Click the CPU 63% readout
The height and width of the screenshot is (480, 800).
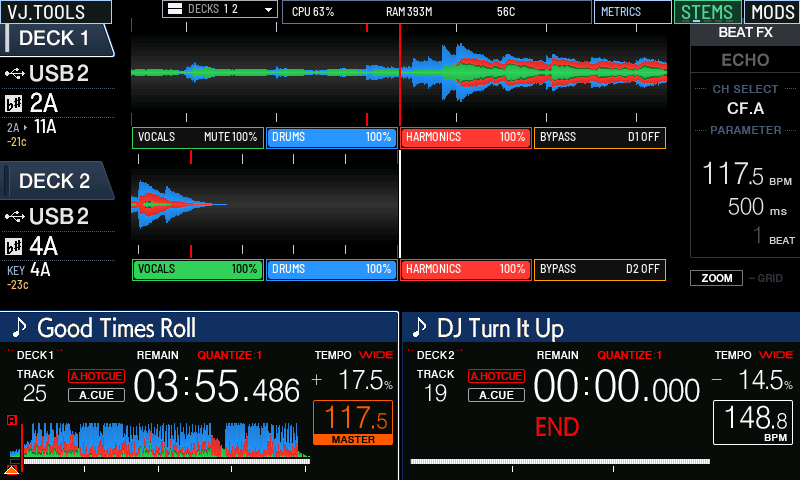(x=313, y=12)
